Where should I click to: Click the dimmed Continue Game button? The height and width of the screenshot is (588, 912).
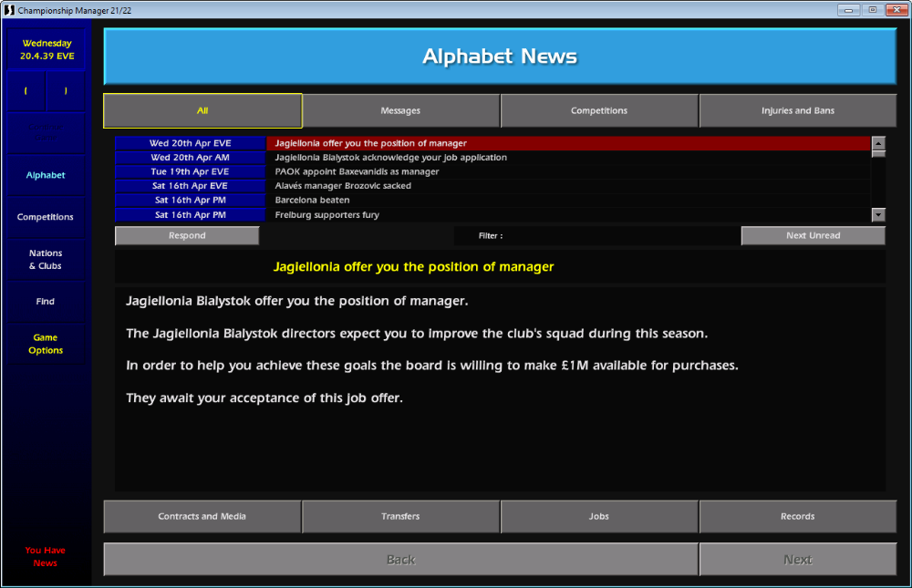[x=46, y=132]
